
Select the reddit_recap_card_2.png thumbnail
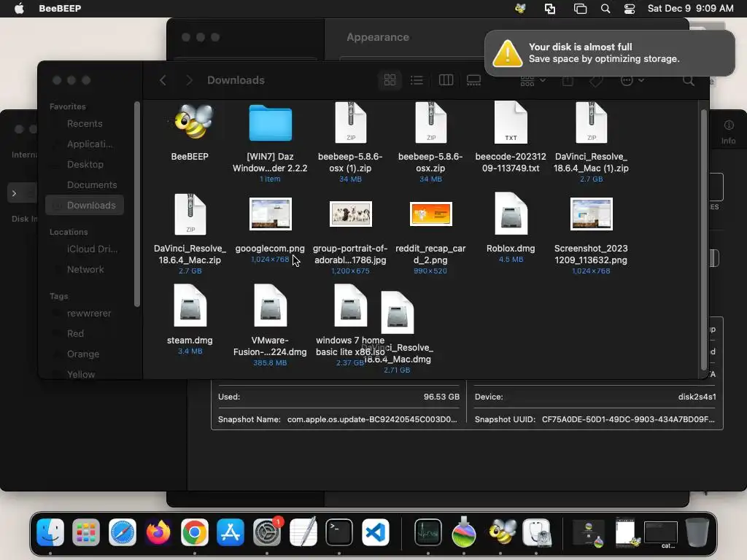point(430,214)
